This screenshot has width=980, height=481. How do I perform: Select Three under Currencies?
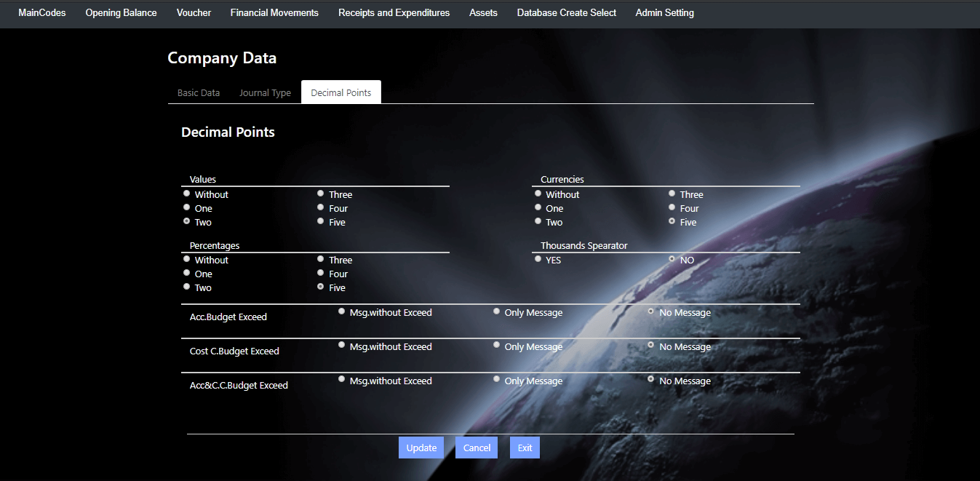click(x=672, y=194)
